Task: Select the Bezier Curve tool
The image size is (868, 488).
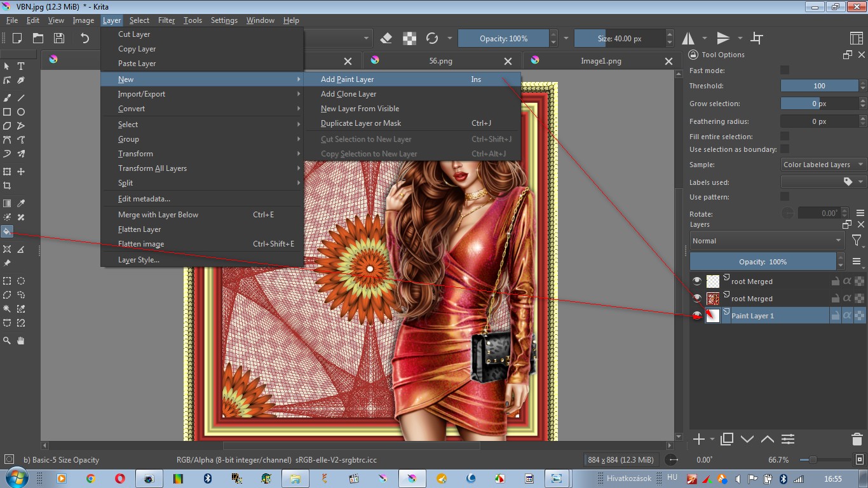Action: [x=7, y=140]
